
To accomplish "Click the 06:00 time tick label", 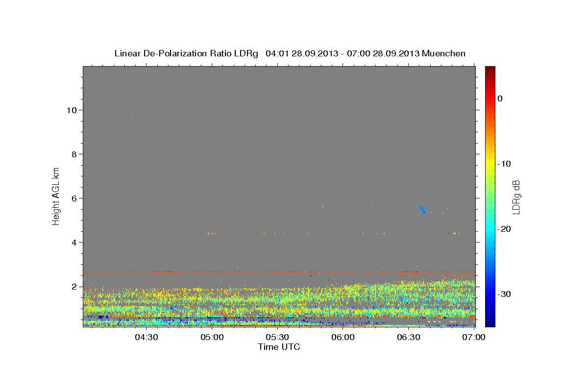I will 343,338.
